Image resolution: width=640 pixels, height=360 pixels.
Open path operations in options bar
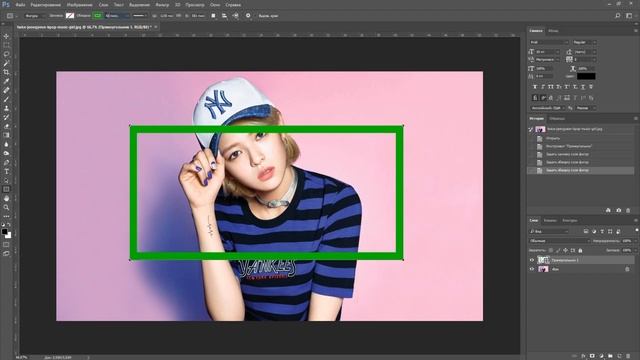pyautogui.click(x=213, y=16)
